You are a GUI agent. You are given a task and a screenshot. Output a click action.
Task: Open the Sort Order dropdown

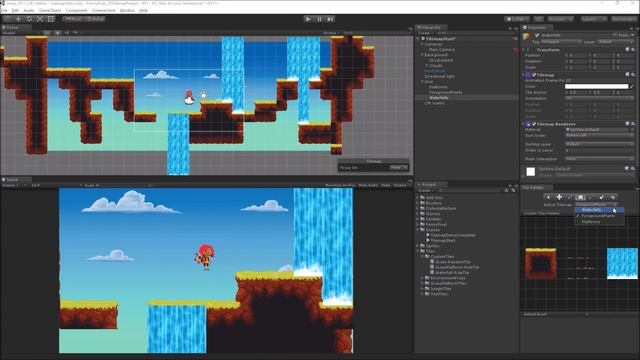coord(600,135)
